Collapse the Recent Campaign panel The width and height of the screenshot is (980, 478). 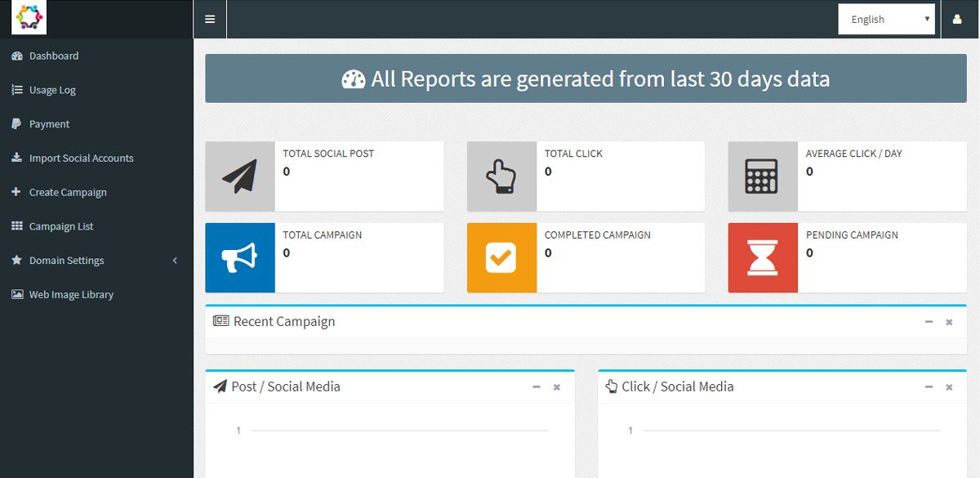coord(929,321)
